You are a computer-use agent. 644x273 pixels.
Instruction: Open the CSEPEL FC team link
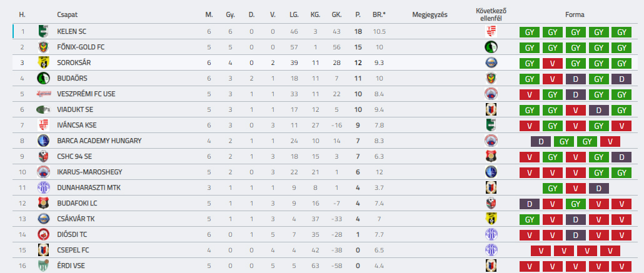tap(73, 250)
